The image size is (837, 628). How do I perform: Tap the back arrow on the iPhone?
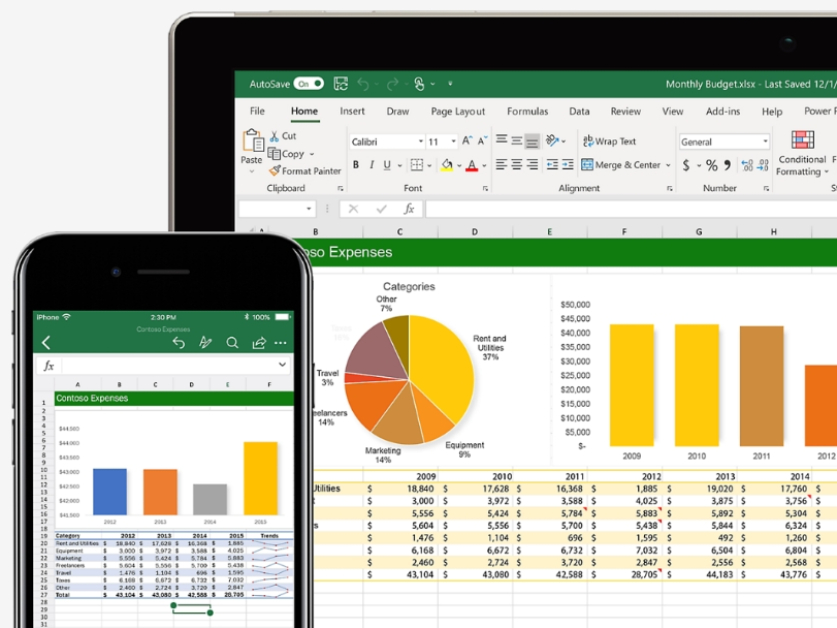tap(46, 343)
